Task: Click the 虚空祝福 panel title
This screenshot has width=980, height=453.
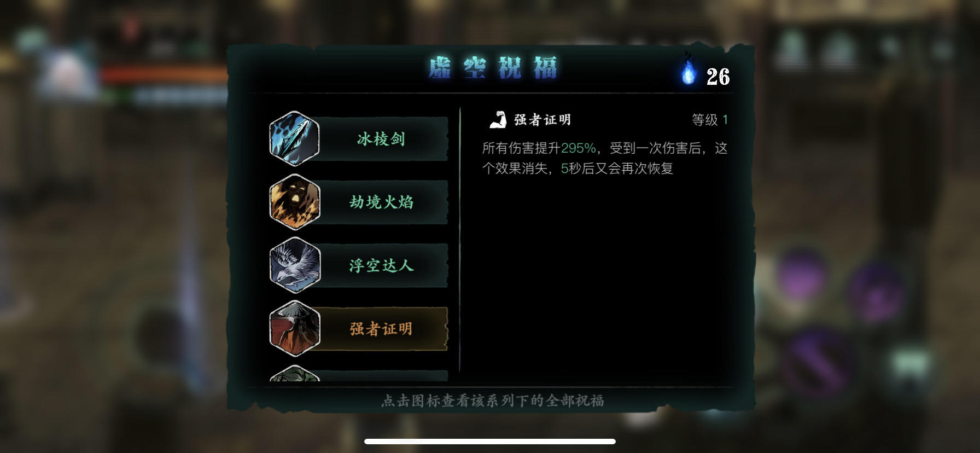Action: pos(493,68)
